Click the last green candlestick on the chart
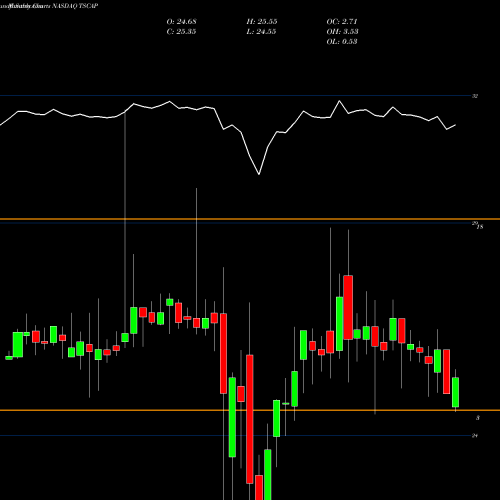The image size is (500, 500). pos(455,392)
